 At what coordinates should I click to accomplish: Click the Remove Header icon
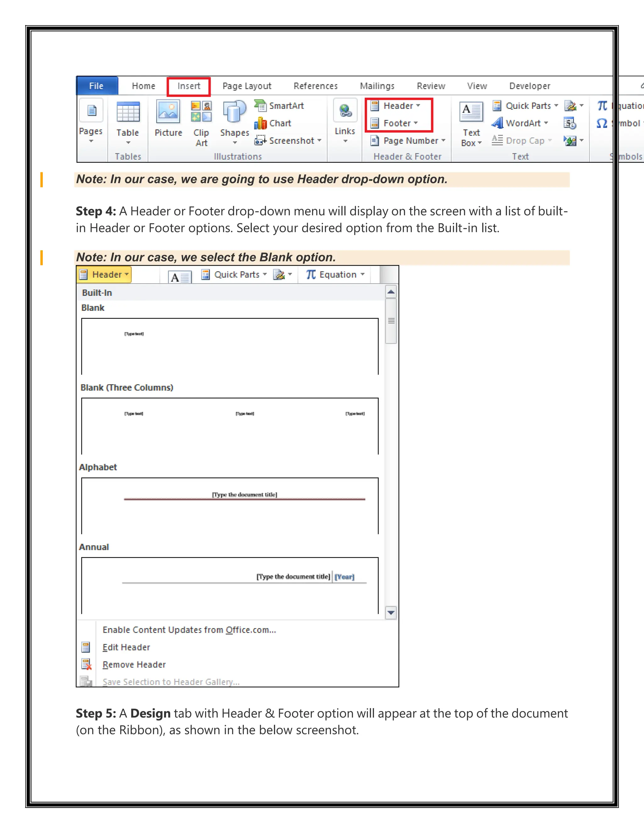coord(86,665)
